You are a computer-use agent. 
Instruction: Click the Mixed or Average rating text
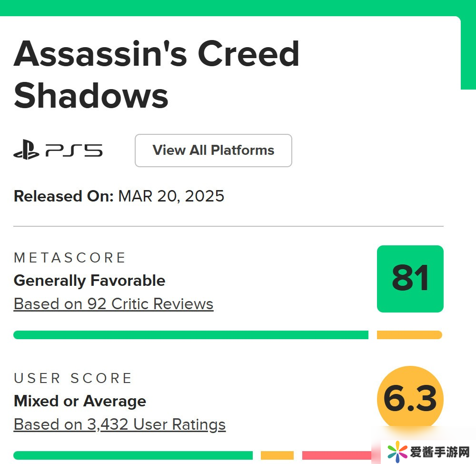click(x=80, y=401)
